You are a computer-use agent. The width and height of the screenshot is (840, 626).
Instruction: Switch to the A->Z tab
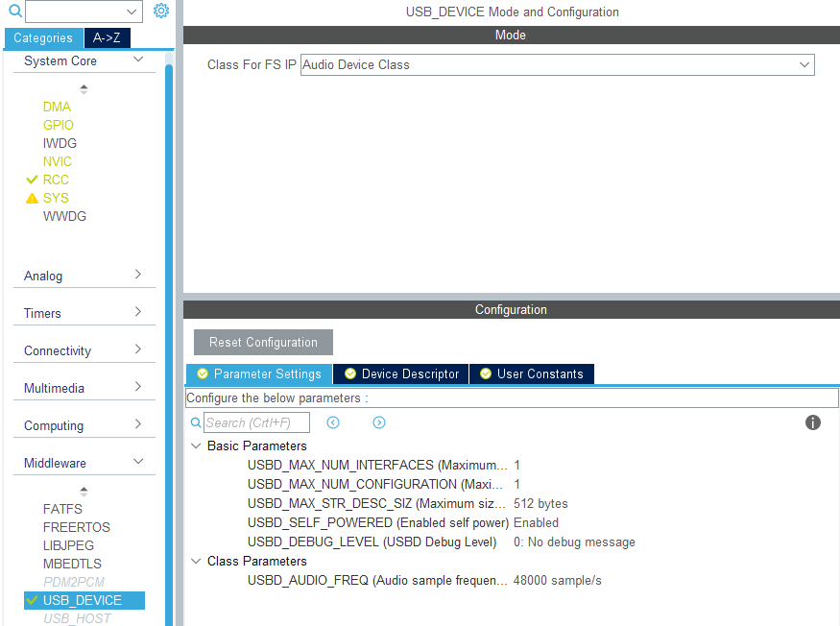[107, 37]
